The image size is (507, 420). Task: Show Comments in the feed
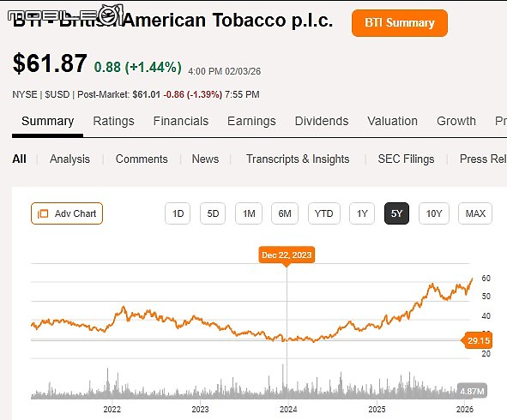click(142, 159)
